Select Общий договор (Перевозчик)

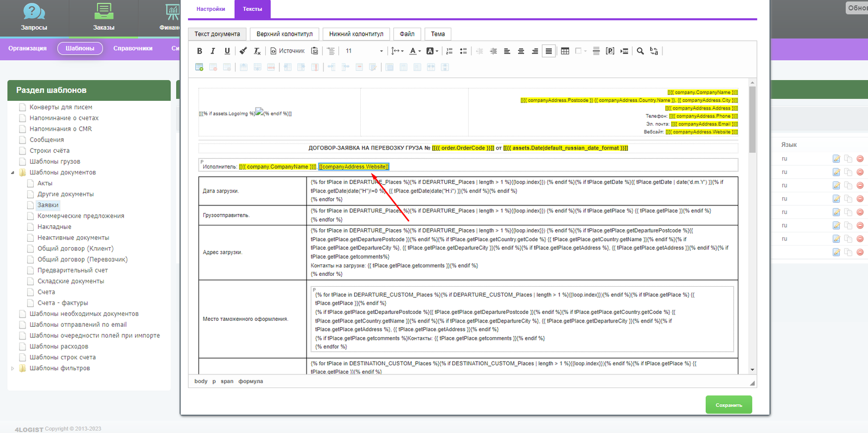[x=82, y=259]
